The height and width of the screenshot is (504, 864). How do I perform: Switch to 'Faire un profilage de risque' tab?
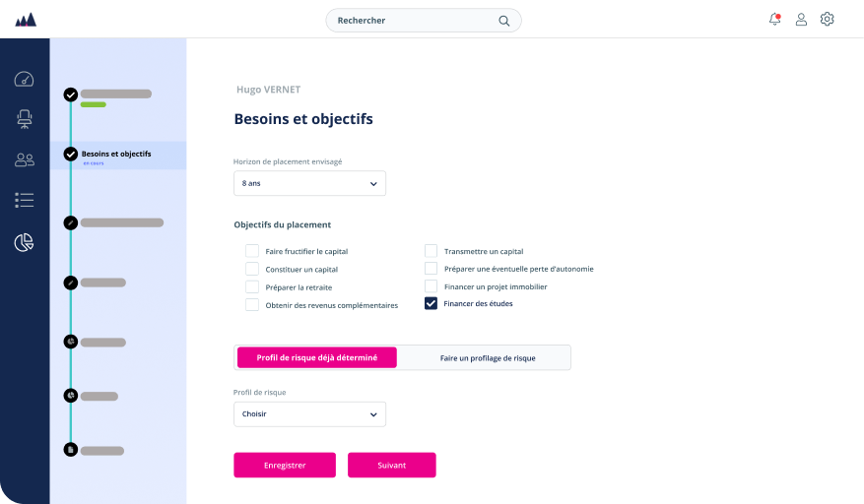[x=488, y=358]
